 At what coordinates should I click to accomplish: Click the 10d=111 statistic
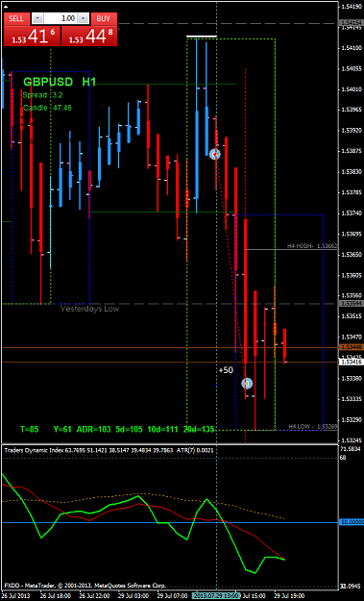click(x=162, y=429)
